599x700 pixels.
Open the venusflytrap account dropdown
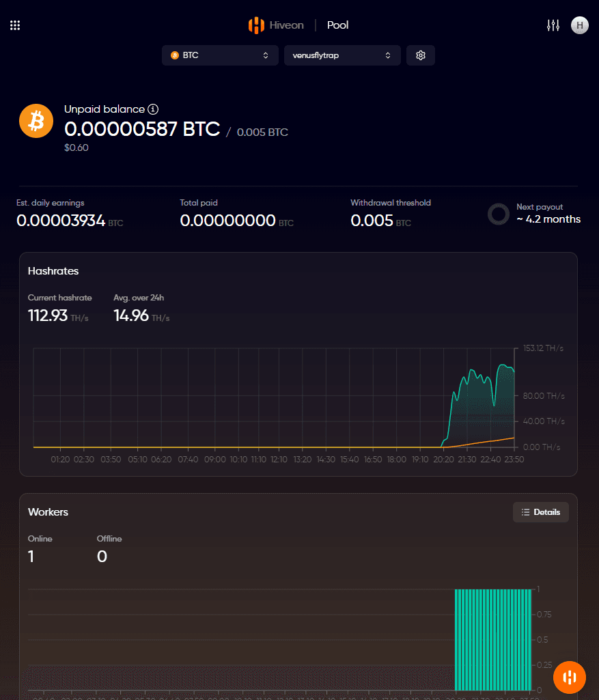coord(342,55)
